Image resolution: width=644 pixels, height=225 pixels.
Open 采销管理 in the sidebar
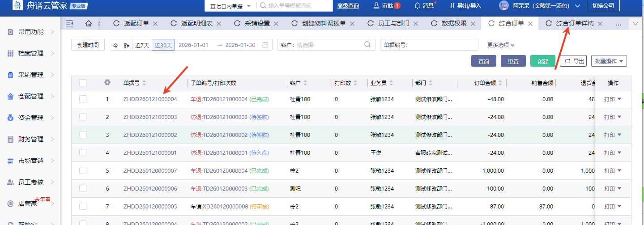pyautogui.click(x=30, y=75)
